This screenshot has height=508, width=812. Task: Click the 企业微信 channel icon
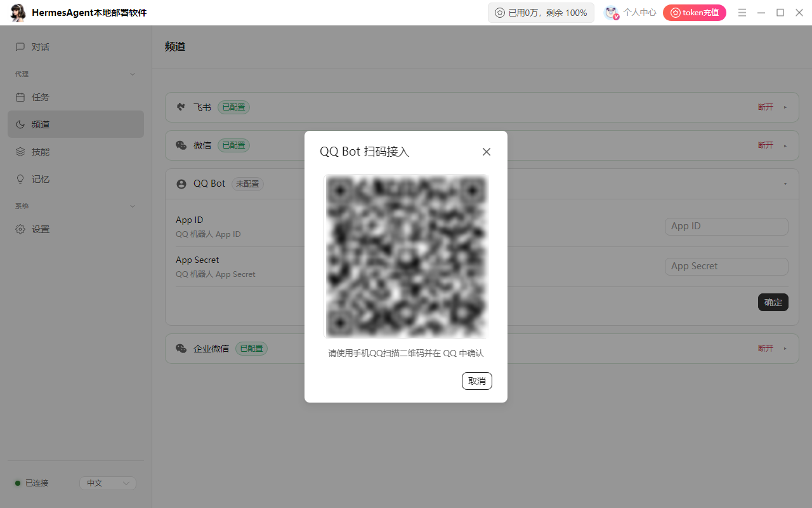(x=181, y=349)
